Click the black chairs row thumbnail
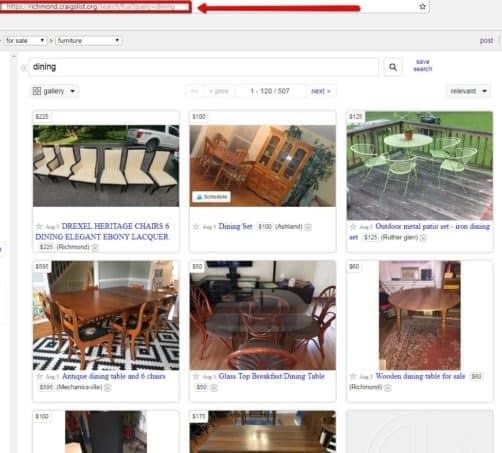The width and height of the screenshot is (502, 453). coord(106,166)
